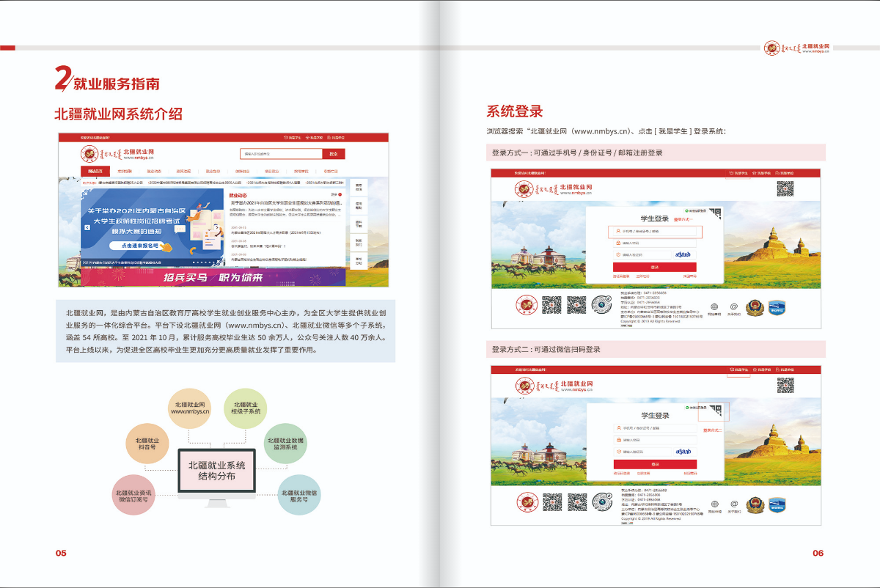880x588 pixels.
Task: Open the 招兵买马 职为你来 banner
Action: tap(213, 277)
